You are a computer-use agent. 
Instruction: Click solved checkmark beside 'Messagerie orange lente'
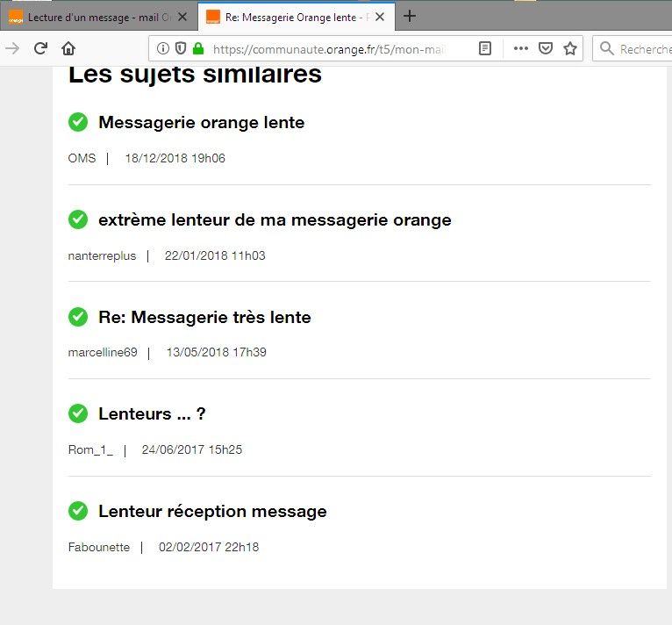78,122
